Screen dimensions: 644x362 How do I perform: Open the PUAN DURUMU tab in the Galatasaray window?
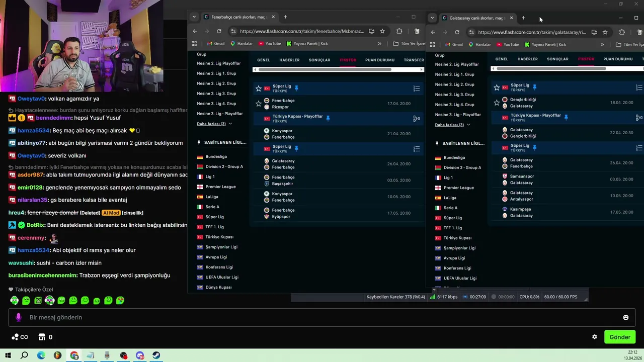point(618,59)
